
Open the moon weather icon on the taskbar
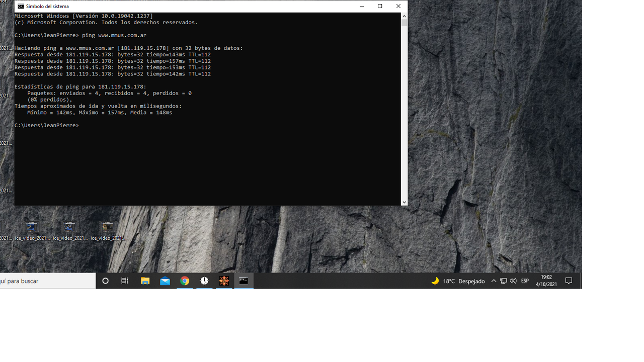click(435, 281)
